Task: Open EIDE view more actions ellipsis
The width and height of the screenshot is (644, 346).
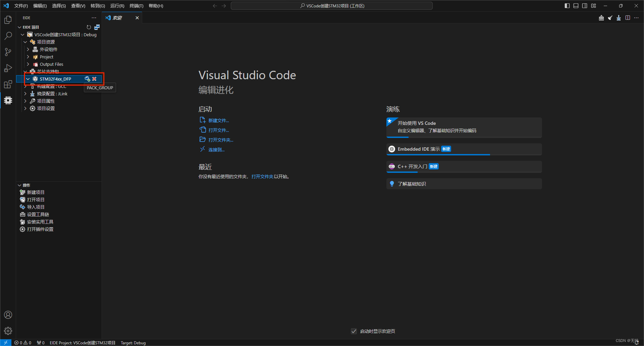Action: click(94, 18)
